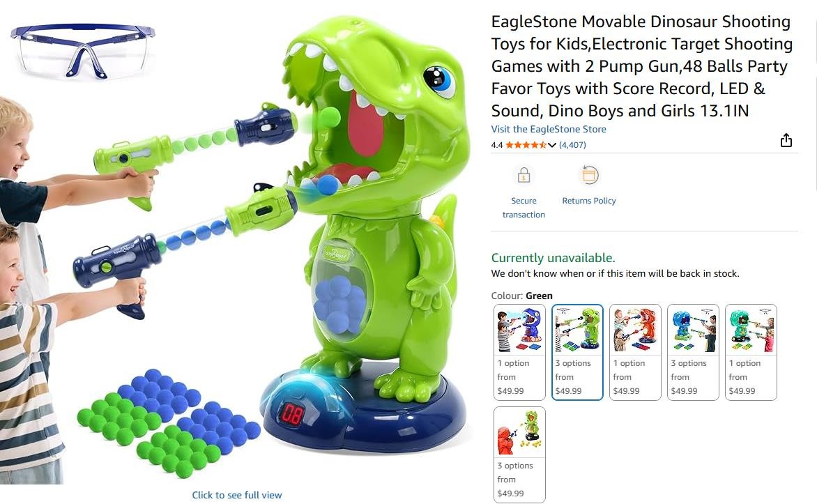Click the Returns Policy box icon
The image size is (817, 504).
(589, 175)
